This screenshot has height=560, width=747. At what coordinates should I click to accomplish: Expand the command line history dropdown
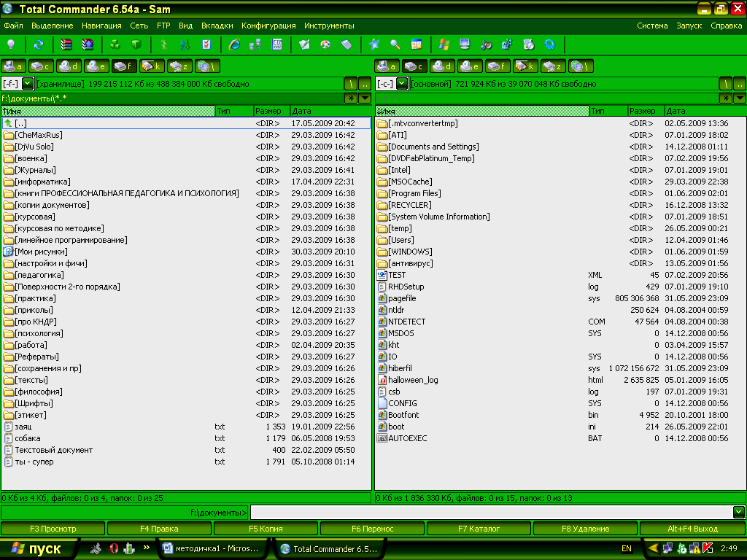739,513
